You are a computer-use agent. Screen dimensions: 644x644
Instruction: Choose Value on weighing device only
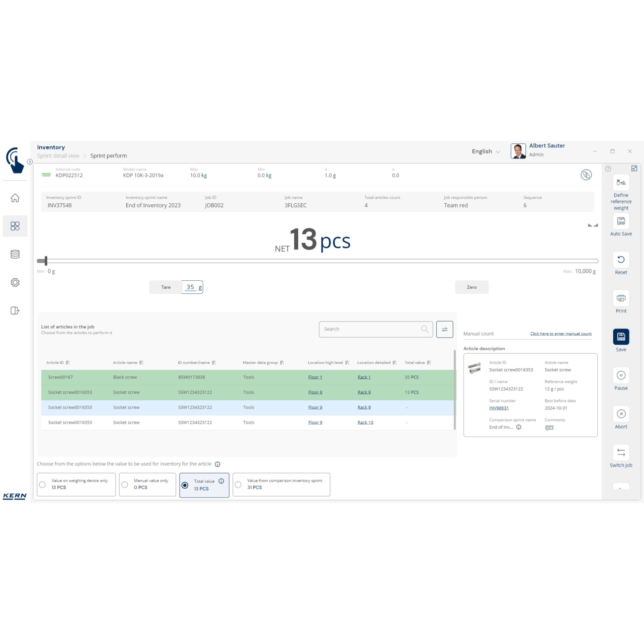pyautogui.click(x=43, y=485)
